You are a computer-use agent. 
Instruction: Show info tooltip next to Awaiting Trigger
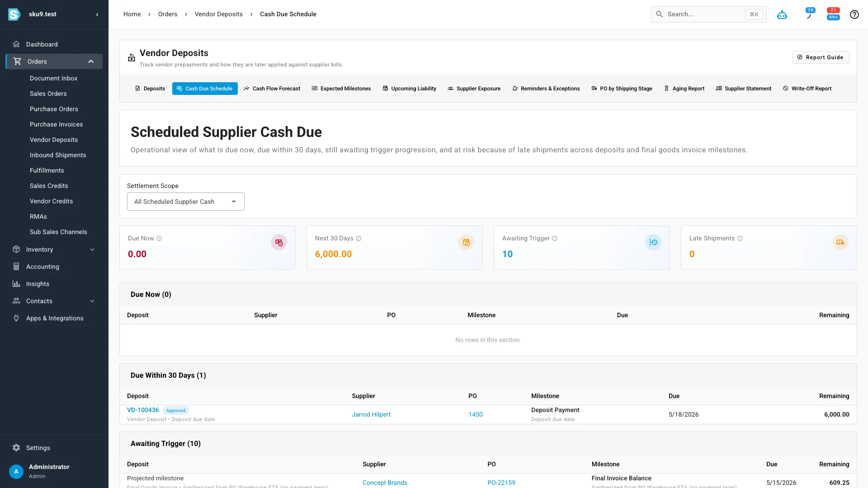point(555,239)
